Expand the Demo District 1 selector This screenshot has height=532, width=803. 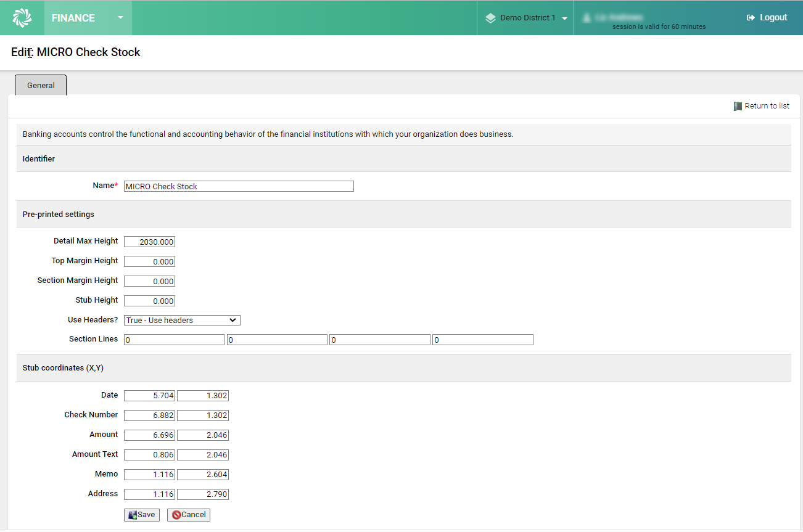tap(564, 17)
